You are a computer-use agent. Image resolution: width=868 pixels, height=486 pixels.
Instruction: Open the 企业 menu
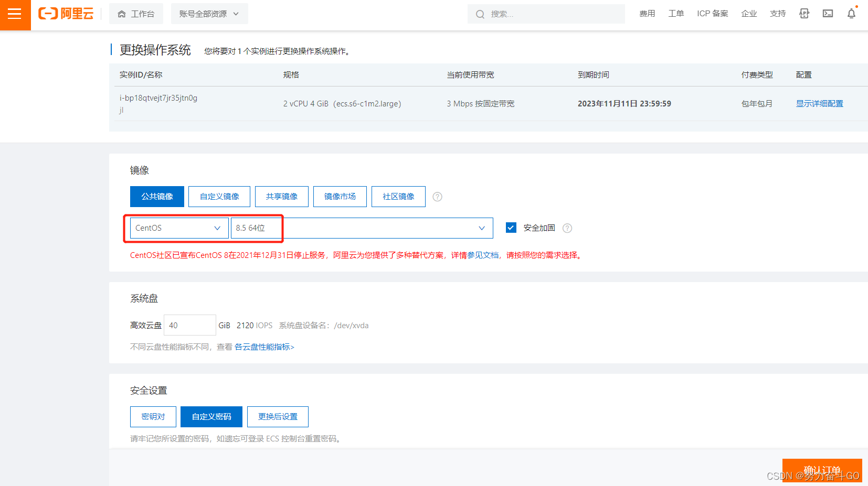(749, 14)
